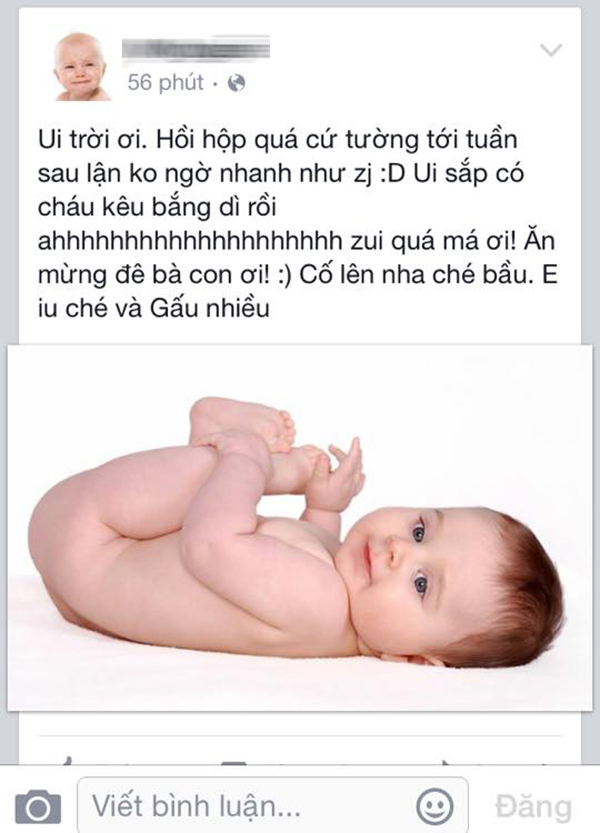Screen dimensions: 600x833
Task: Open the baby photo attachment
Action: point(300,527)
